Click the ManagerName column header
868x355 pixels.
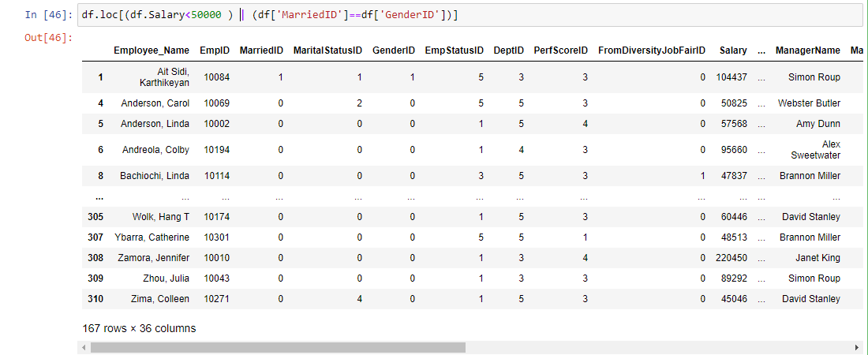click(x=808, y=50)
